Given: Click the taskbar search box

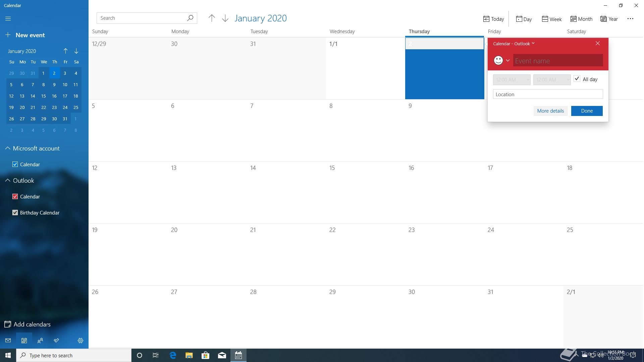Looking at the screenshot, I should (74, 355).
